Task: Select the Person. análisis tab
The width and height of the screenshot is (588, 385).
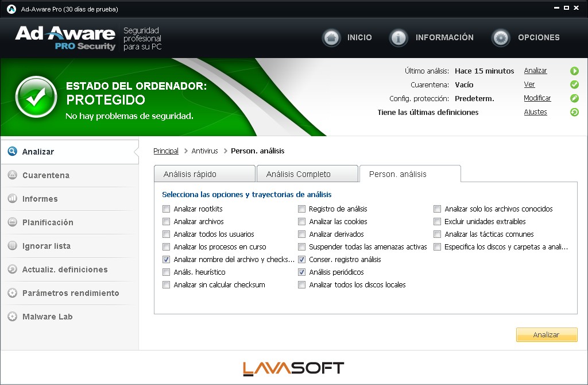Action: (410, 174)
